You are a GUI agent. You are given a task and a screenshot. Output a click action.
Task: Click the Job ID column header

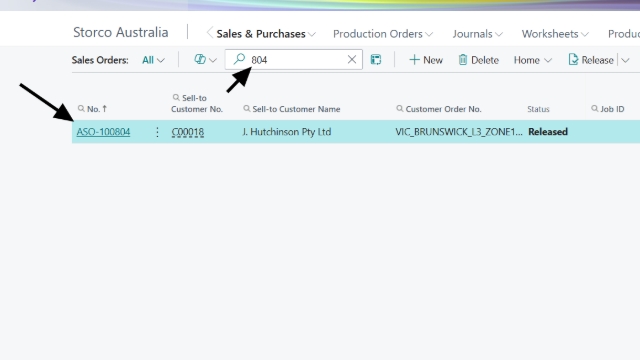click(608, 109)
